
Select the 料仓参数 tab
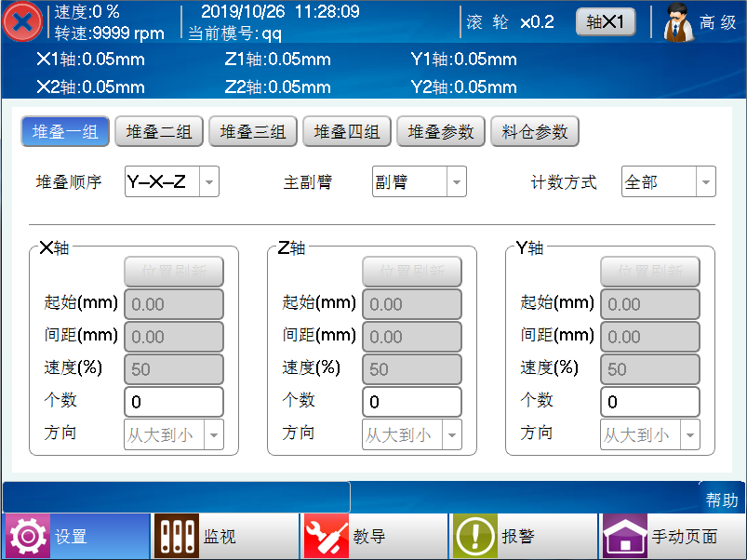click(535, 132)
